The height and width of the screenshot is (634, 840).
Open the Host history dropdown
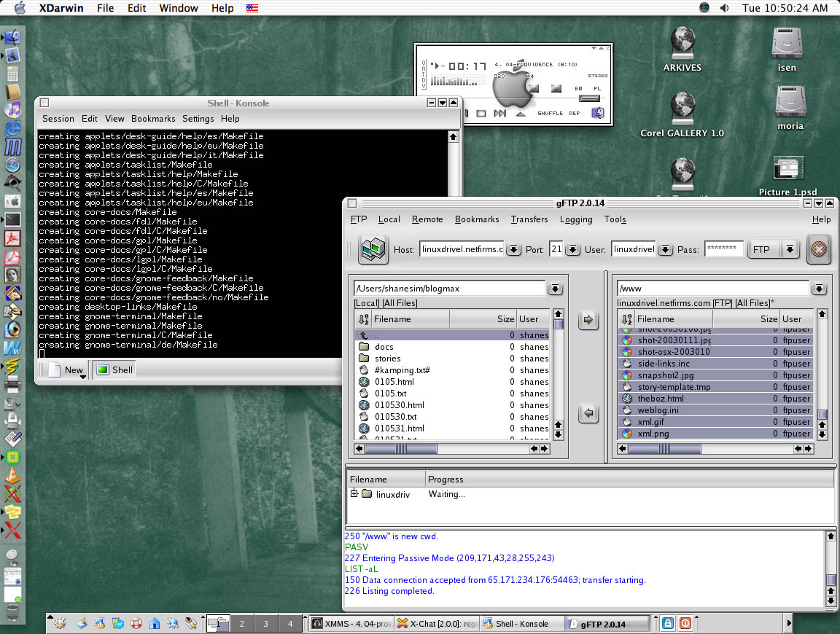click(513, 249)
